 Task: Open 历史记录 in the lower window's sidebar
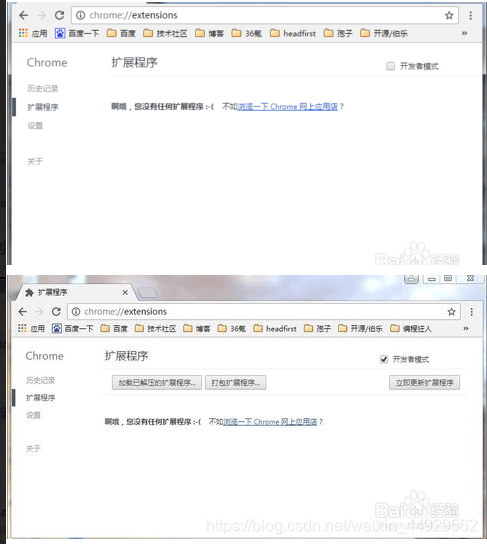[41, 380]
